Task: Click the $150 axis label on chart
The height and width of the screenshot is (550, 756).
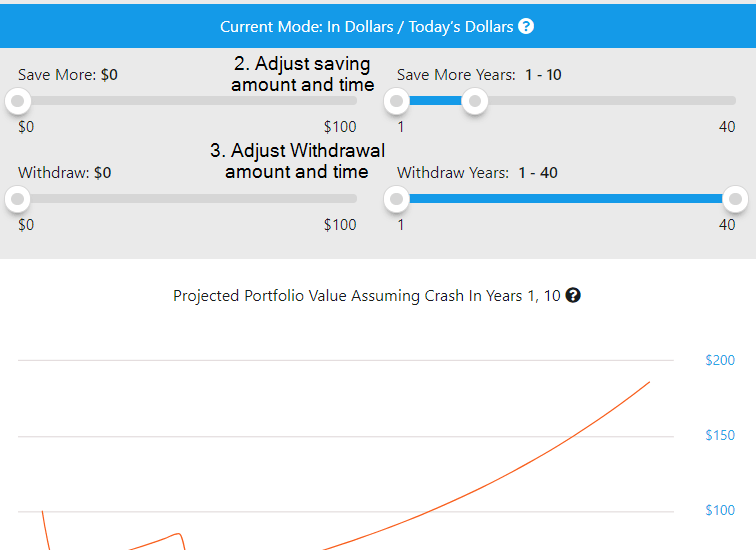Action: [x=720, y=435]
